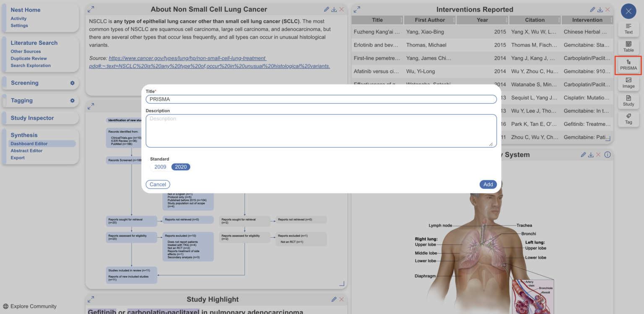
Task: Download the About Non Small Cell Lung Cancer card
Action: click(334, 9)
